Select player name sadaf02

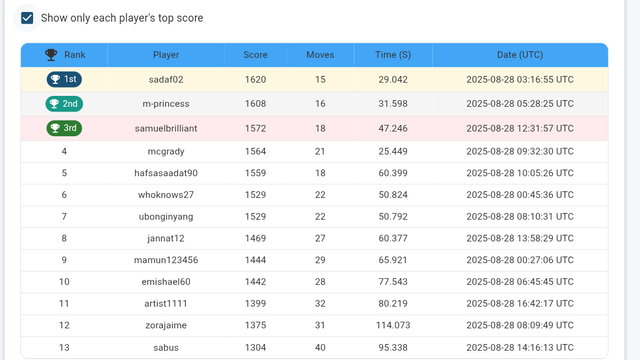pos(166,80)
